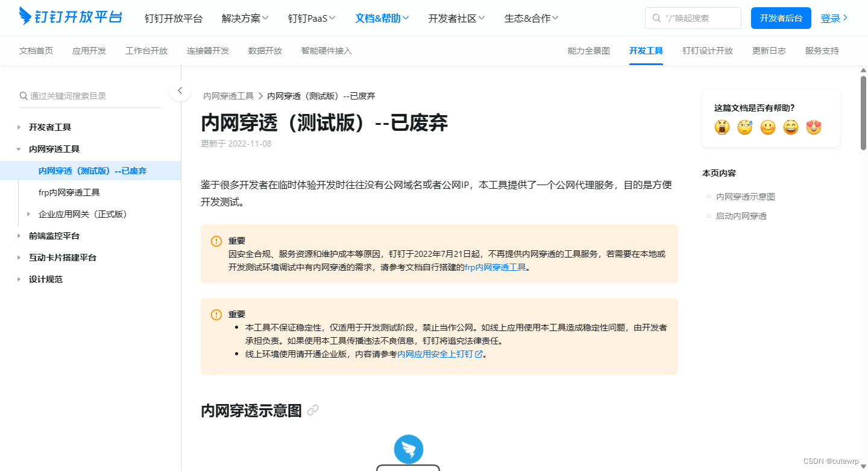Image resolution: width=868 pixels, height=471 pixels.
Task: Rate document with the sleepy thinking emoji
Action: tap(745, 127)
